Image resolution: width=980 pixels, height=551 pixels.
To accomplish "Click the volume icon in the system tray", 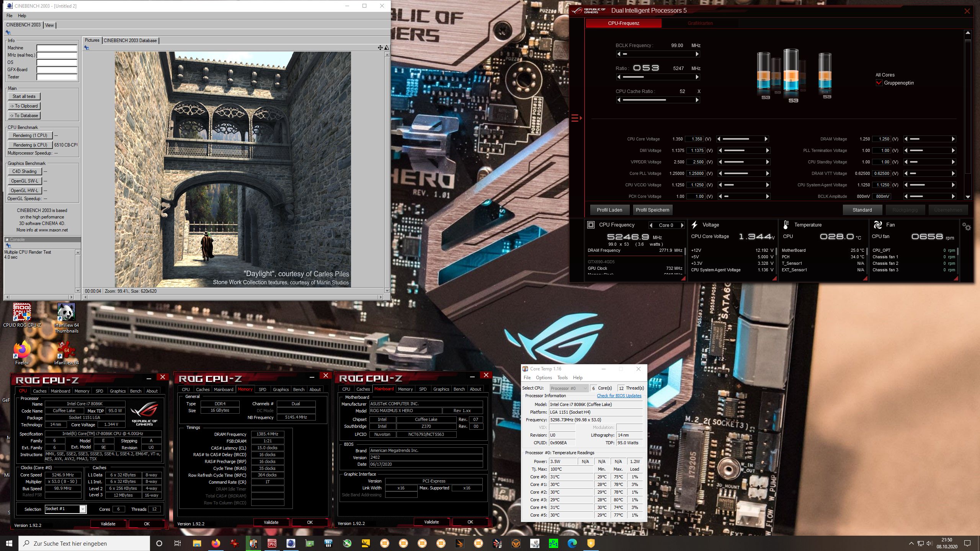I will (x=929, y=543).
